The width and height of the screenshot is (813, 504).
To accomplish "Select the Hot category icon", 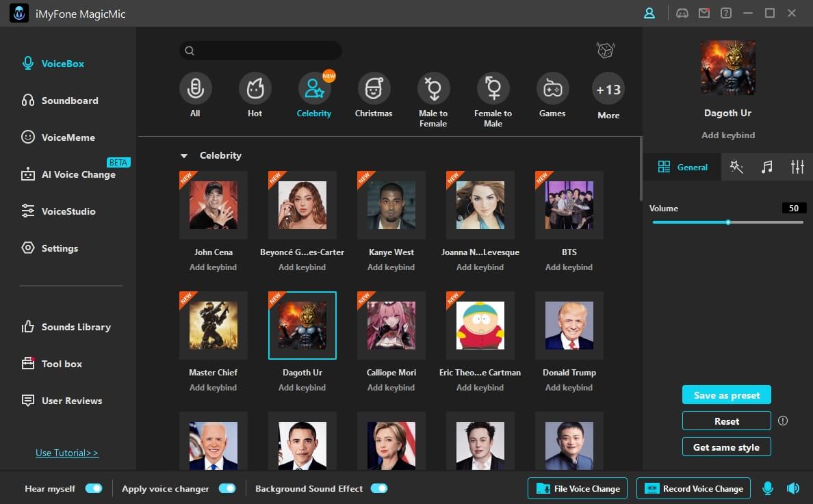I will point(255,89).
